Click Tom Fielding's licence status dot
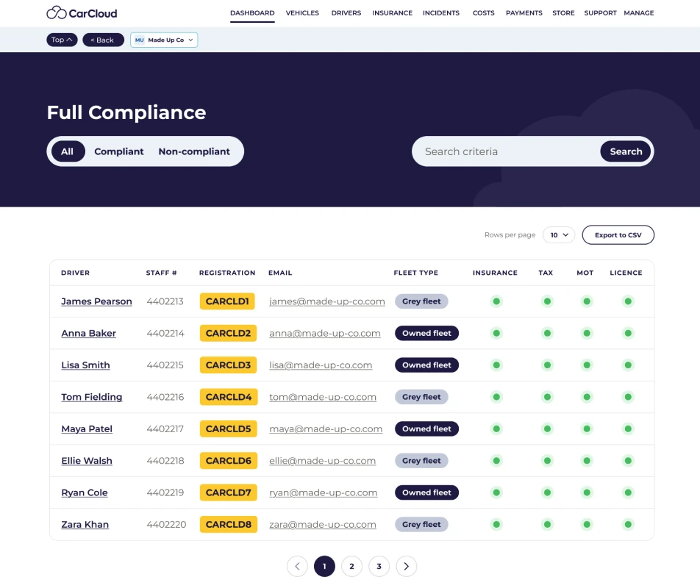This screenshot has height=588, width=700. 628,397
